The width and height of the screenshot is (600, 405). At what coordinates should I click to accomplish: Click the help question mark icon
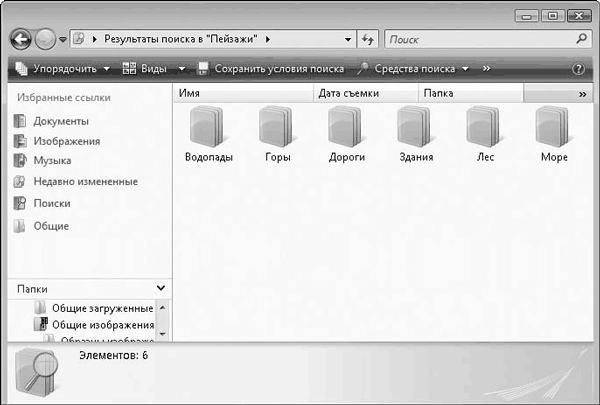pos(577,69)
